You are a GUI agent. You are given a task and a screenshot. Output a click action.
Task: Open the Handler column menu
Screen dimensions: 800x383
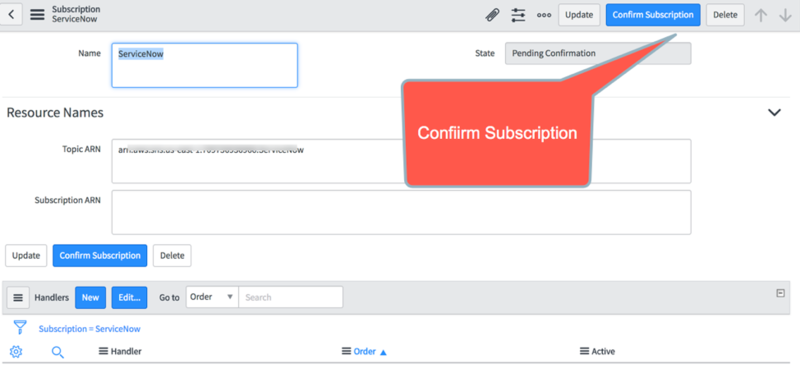[103, 351]
